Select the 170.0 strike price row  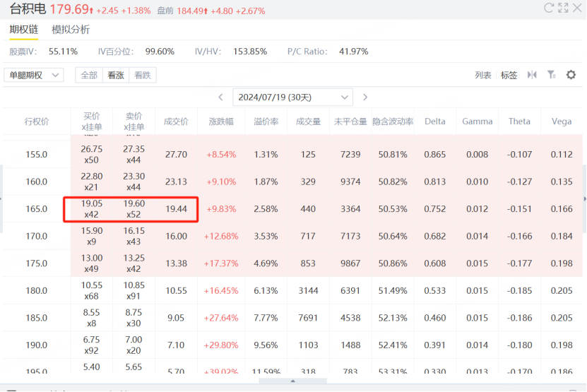(x=292, y=236)
